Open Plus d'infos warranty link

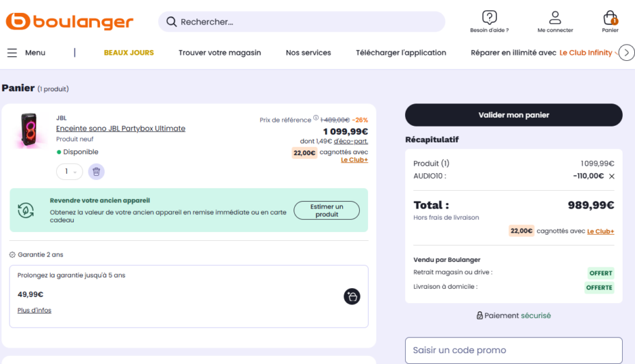point(34,310)
